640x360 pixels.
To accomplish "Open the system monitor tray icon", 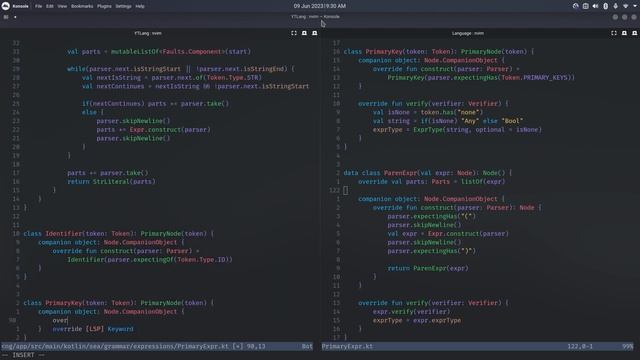I will [x=576, y=6].
